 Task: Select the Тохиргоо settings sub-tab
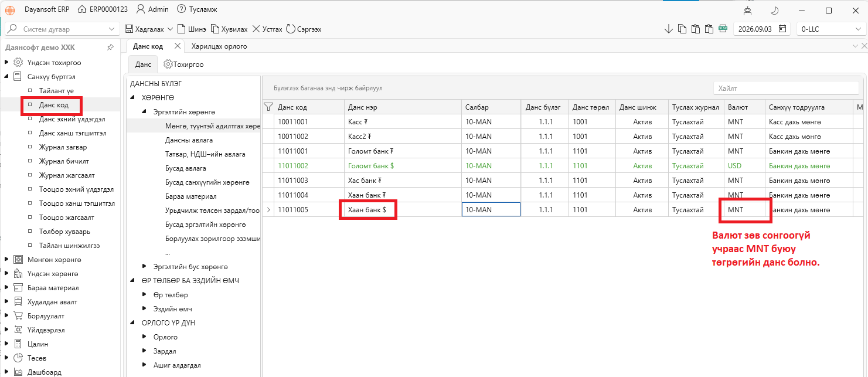(x=183, y=64)
